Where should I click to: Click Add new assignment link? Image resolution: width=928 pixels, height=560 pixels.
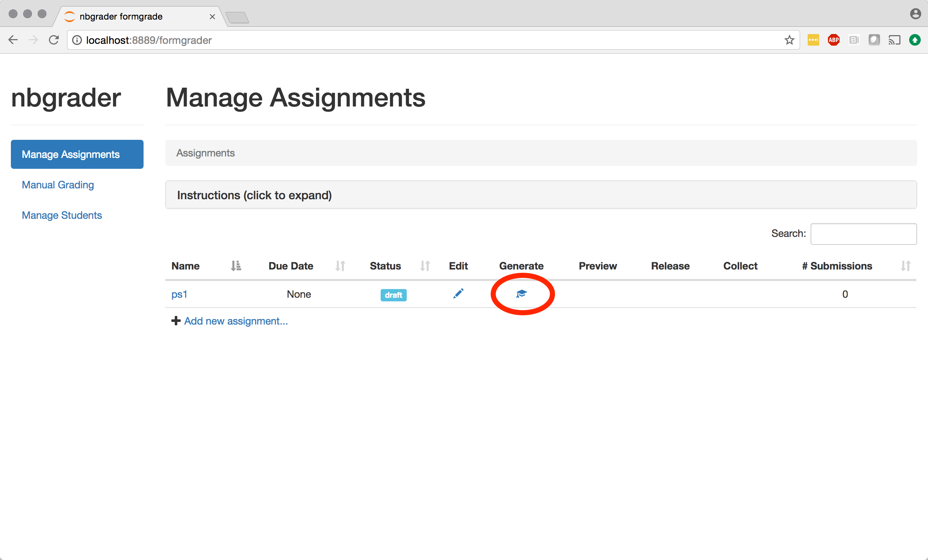pos(235,321)
